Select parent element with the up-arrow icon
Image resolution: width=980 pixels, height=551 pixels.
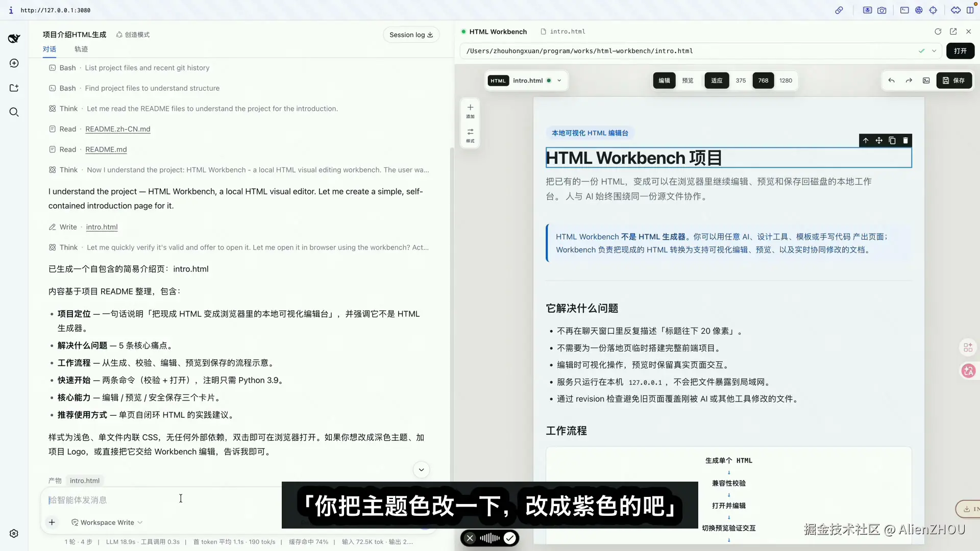pyautogui.click(x=866, y=140)
